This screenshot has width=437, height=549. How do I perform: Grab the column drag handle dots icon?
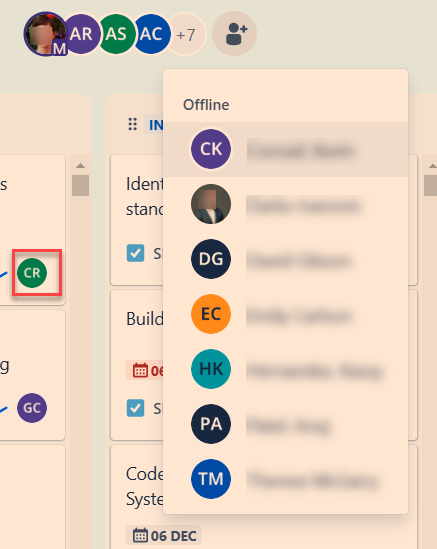tap(133, 124)
